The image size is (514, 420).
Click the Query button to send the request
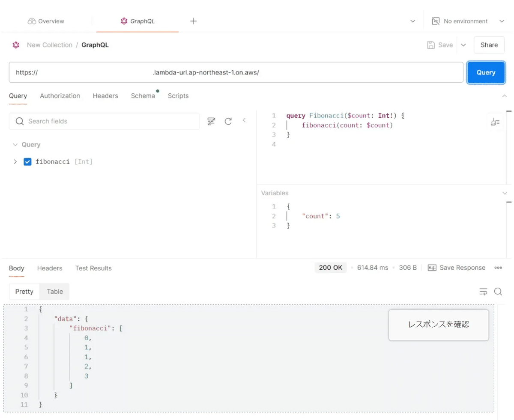pos(485,72)
